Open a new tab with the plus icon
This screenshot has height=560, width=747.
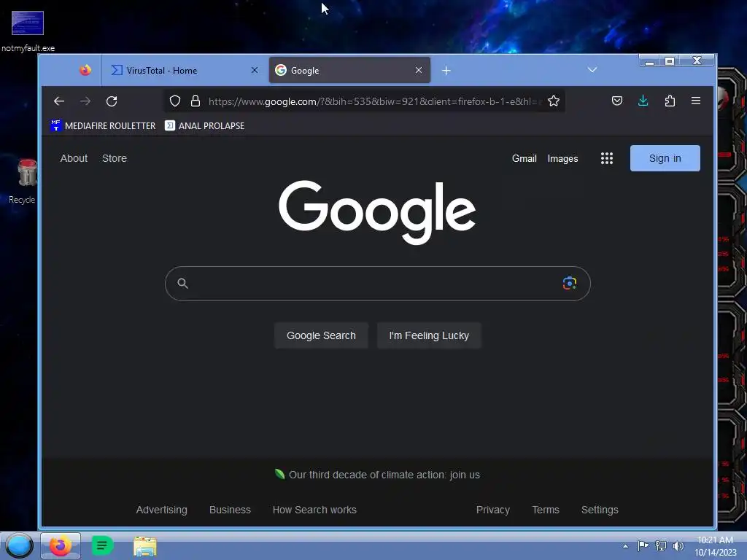[446, 71]
